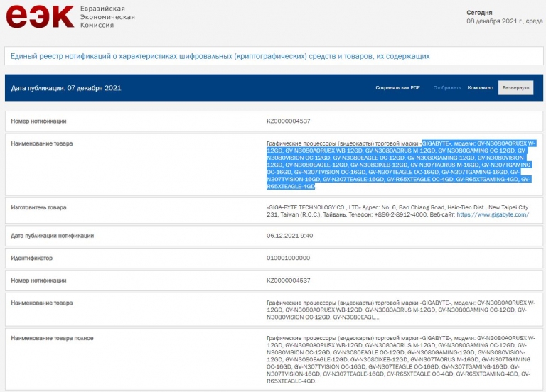Click the Евразийская Экономическая Комиссия text
The height and width of the screenshot is (392, 546).
107,17
